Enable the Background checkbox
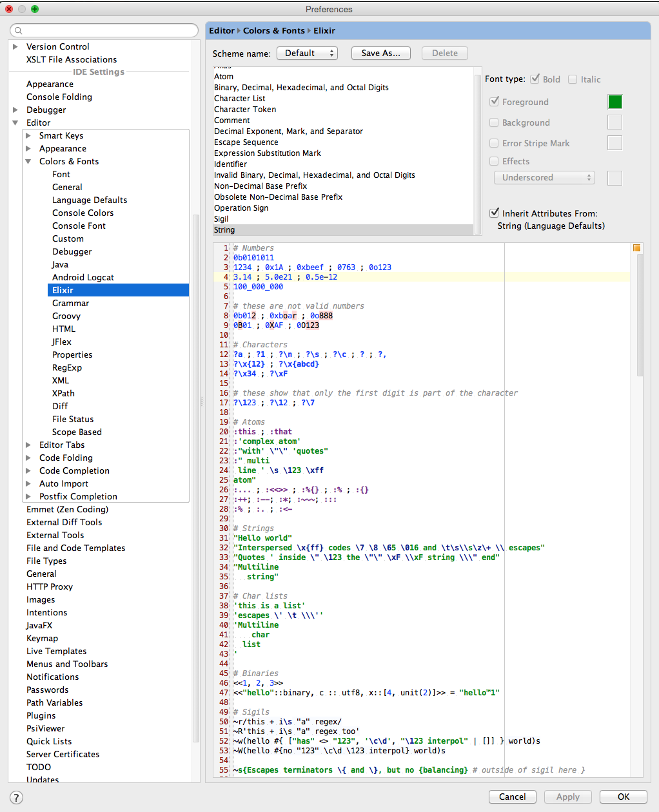Screen dimensions: 659x812 494,122
